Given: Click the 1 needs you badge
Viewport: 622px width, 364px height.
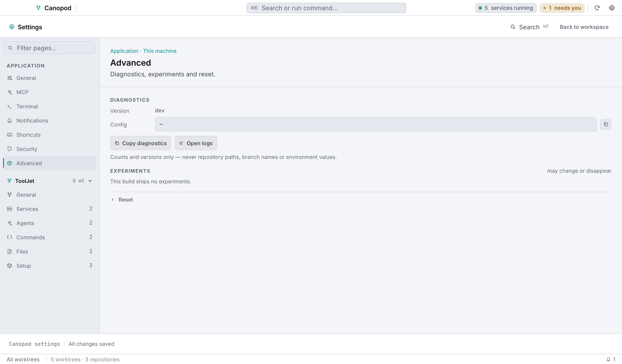Looking at the screenshot, I should (562, 8).
